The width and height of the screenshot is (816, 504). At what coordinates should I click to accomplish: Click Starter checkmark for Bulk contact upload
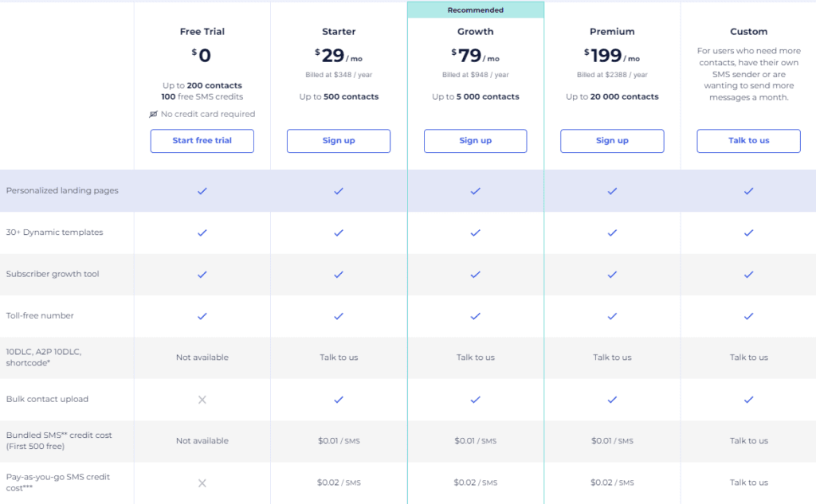pos(339,400)
